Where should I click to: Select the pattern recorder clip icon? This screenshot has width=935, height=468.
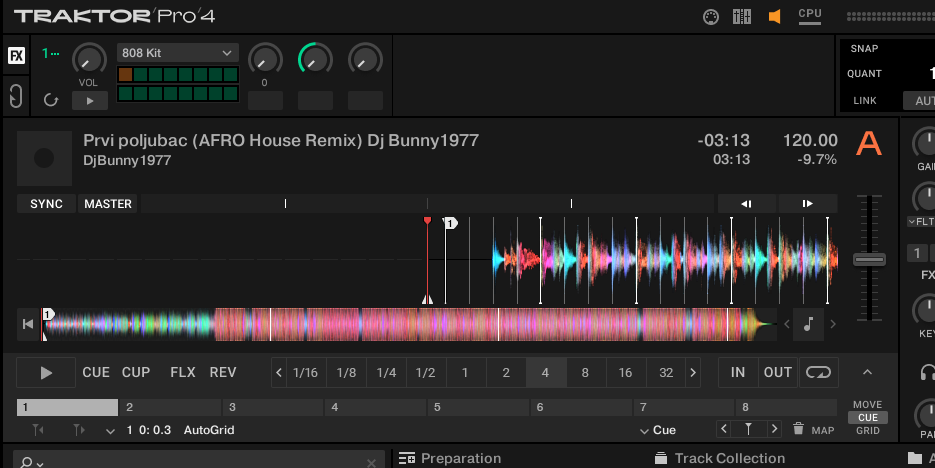click(x=16, y=96)
